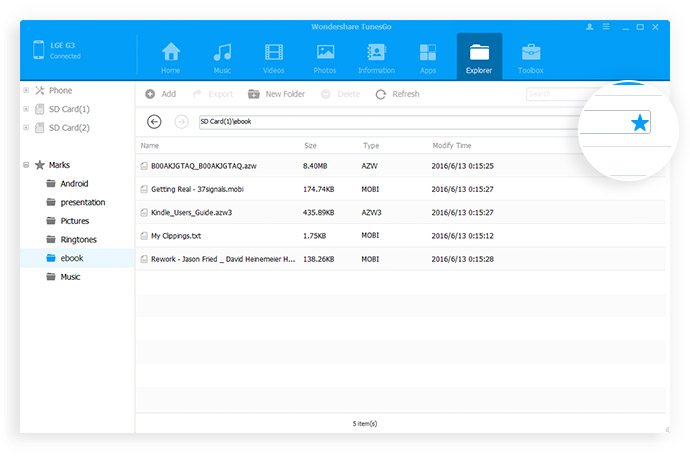Collapse the Marks tree node
Viewport: 690px width, 465px height.
(26, 165)
